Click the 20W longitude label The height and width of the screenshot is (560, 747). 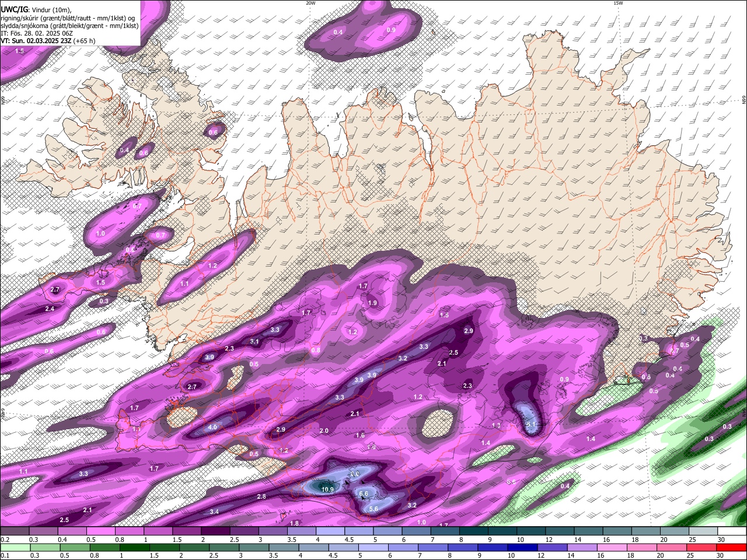(310, 3)
